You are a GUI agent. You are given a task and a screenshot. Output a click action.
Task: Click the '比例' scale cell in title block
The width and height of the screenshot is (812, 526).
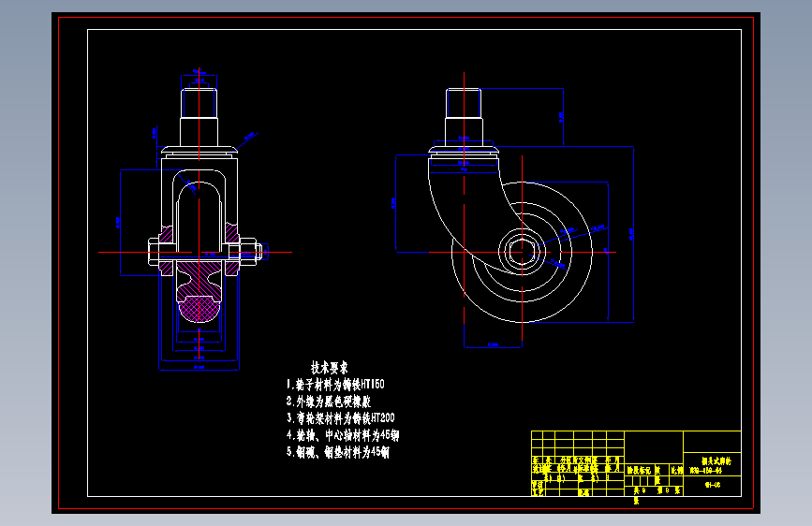676,471
